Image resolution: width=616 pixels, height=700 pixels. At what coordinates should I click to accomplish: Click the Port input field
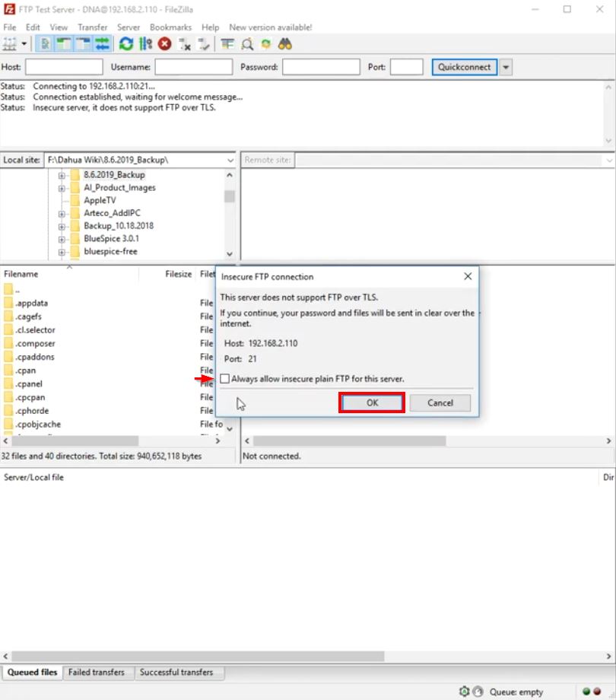[406, 67]
